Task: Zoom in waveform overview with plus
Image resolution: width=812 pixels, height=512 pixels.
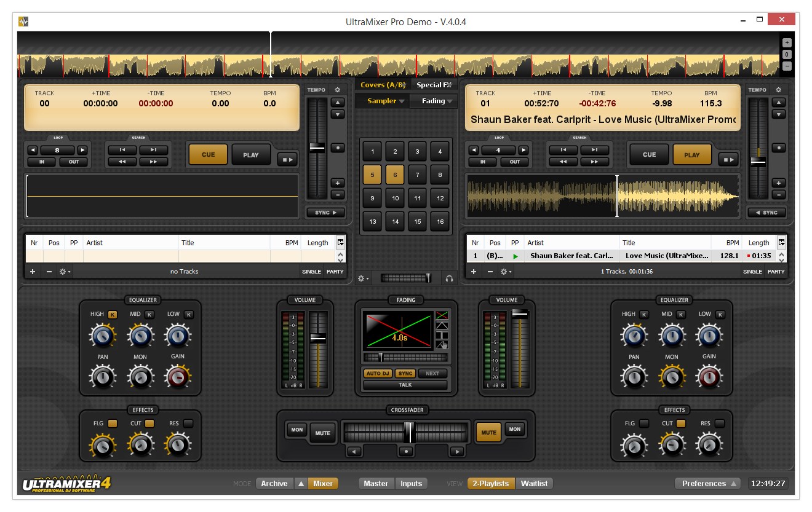Action: tap(787, 43)
